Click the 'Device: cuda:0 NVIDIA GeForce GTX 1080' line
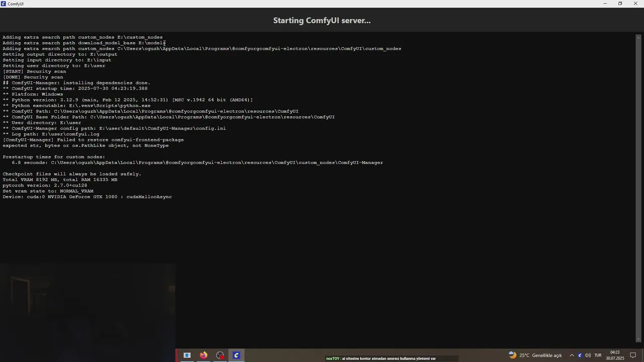Image resolution: width=644 pixels, height=362 pixels. click(x=87, y=197)
